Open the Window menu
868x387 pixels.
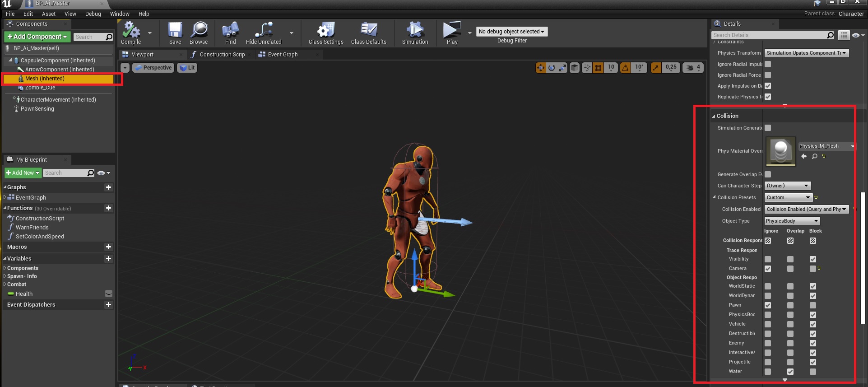[120, 14]
